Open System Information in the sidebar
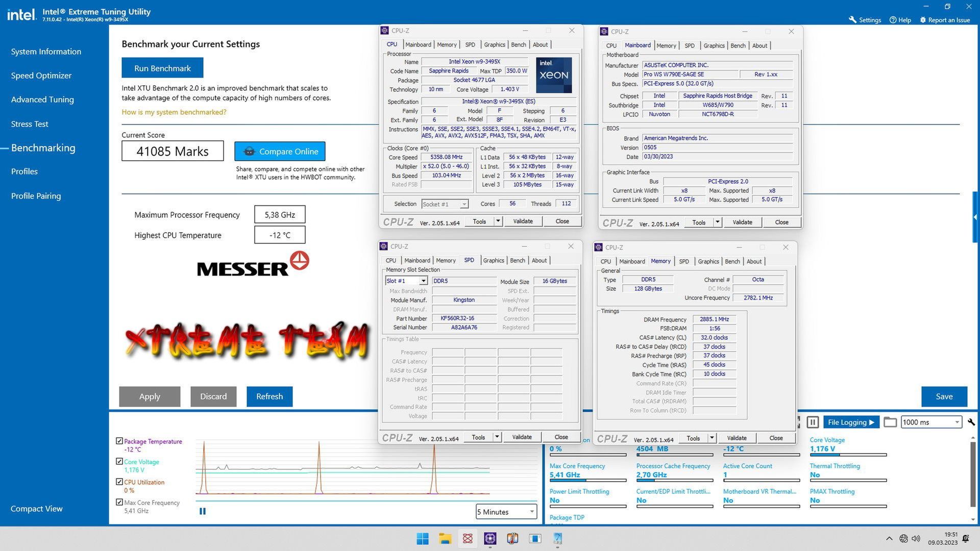Screen dimensions: 980x551 pos(46,52)
